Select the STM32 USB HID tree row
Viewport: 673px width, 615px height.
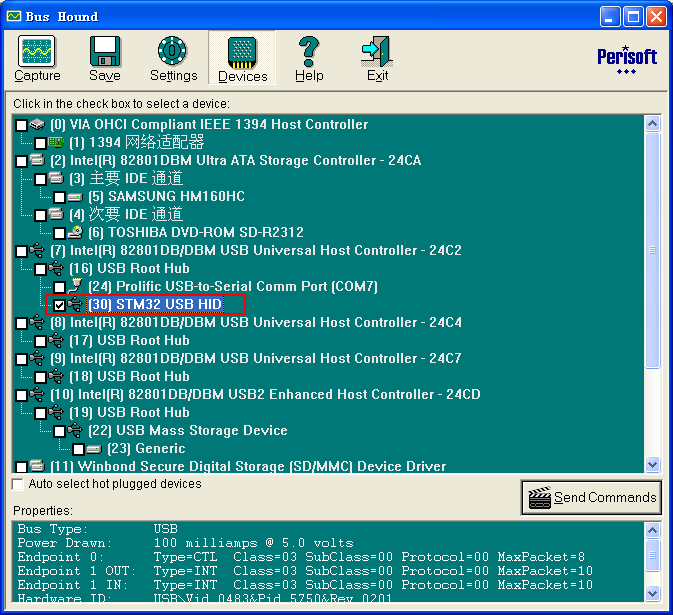click(155, 304)
